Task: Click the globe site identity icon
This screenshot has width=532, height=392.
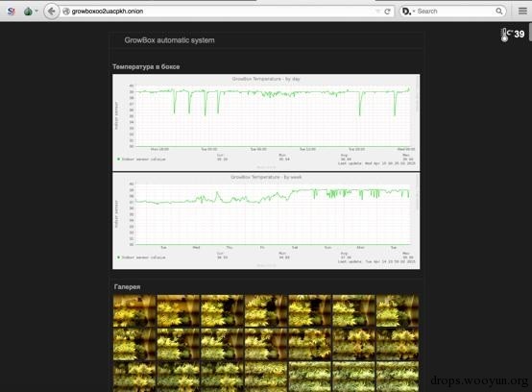Action: pos(66,12)
